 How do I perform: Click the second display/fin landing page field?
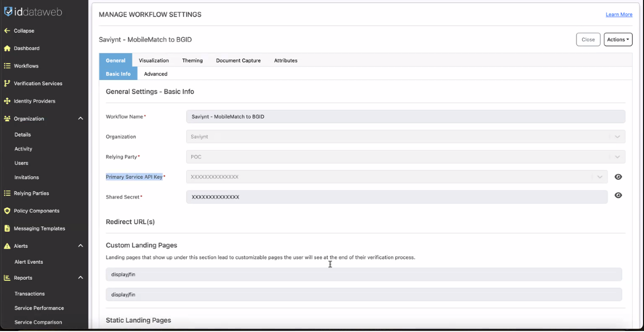point(364,295)
